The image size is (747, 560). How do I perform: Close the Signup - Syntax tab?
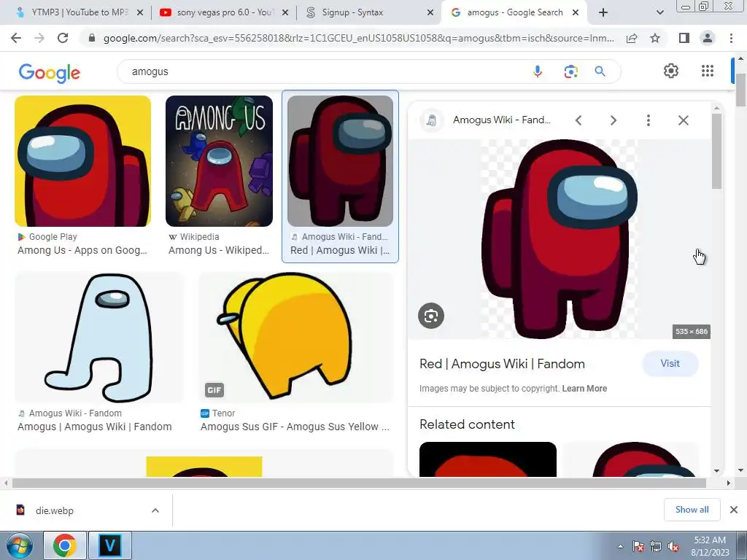[x=430, y=13]
